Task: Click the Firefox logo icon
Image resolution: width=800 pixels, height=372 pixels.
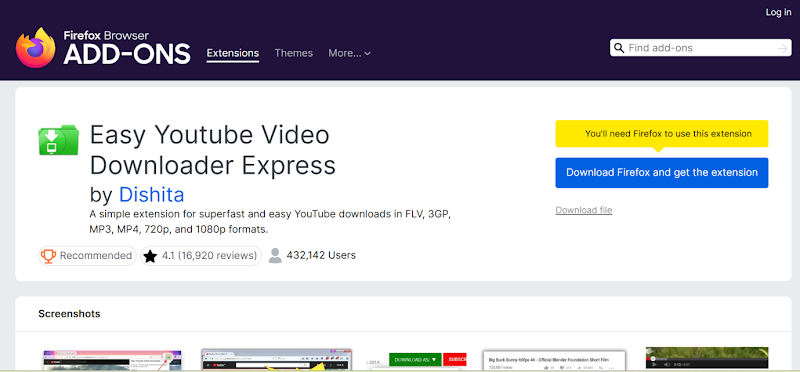Action: pyautogui.click(x=35, y=47)
